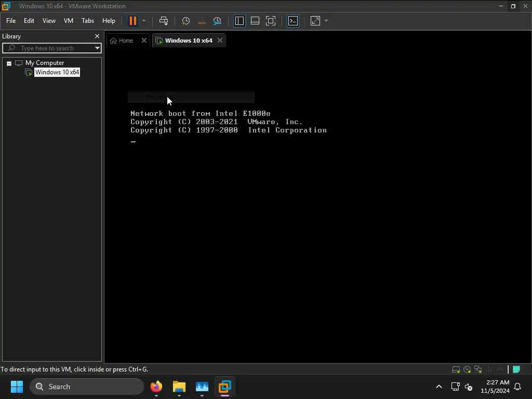Open the snapshot manager

coord(218,21)
